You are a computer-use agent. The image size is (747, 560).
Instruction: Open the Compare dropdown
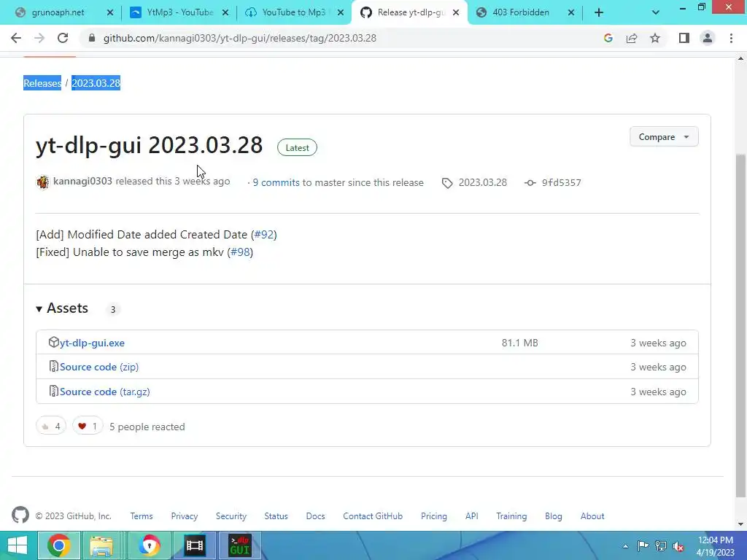click(664, 136)
